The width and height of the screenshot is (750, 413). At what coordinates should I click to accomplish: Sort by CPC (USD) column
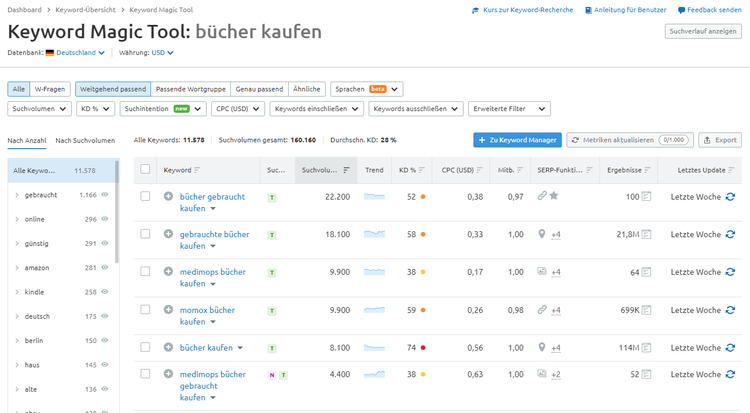coord(479,170)
